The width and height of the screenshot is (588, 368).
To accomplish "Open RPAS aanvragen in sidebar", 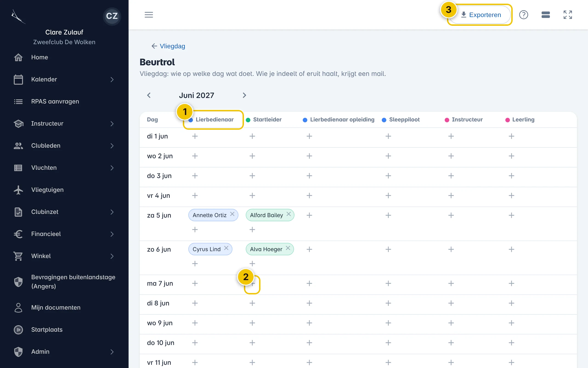I will (64, 101).
